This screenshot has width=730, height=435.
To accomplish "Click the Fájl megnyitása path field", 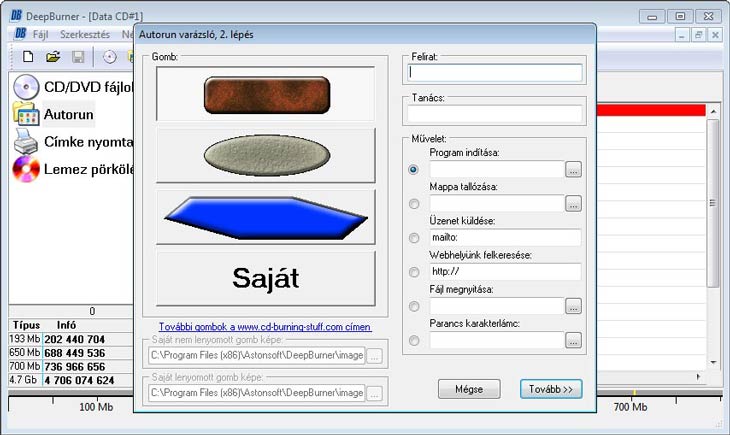I will click(497, 306).
